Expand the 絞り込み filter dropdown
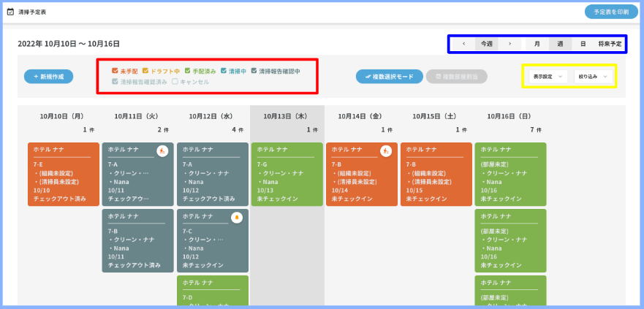The height and width of the screenshot is (309, 644). [592, 76]
